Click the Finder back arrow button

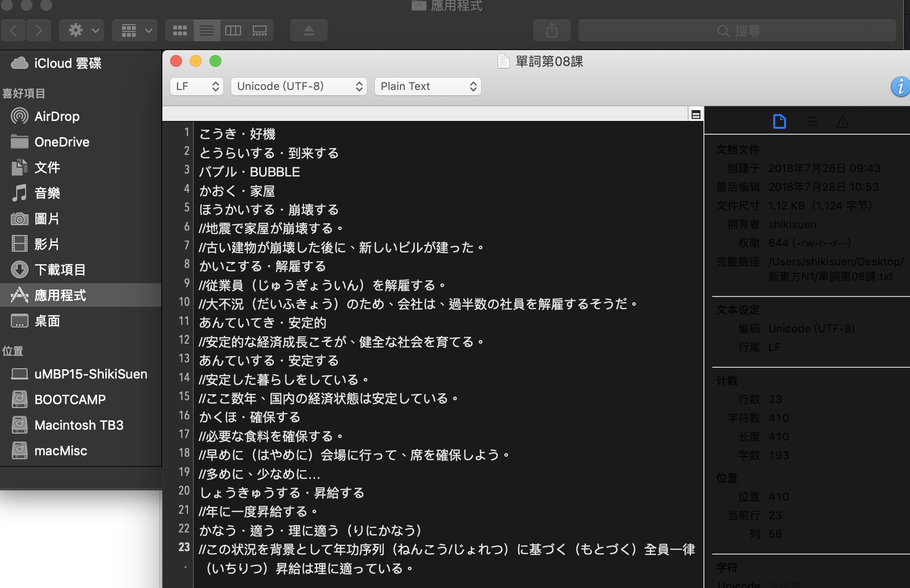pos(14,30)
